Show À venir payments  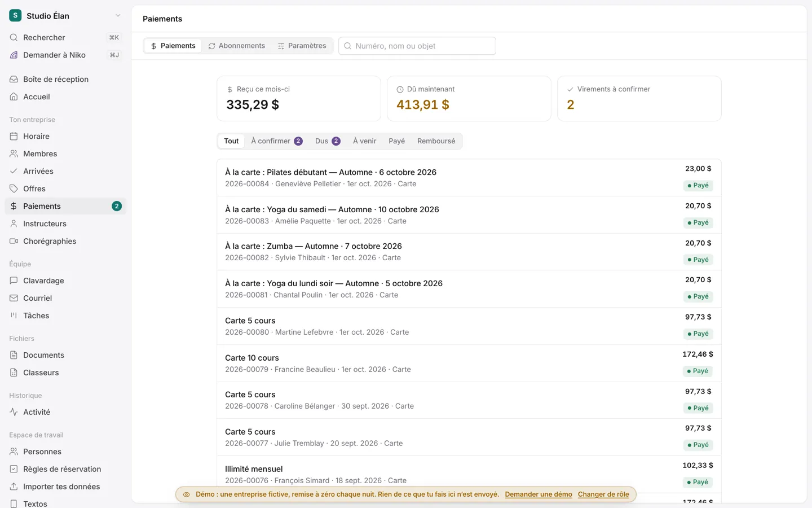click(x=365, y=141)
